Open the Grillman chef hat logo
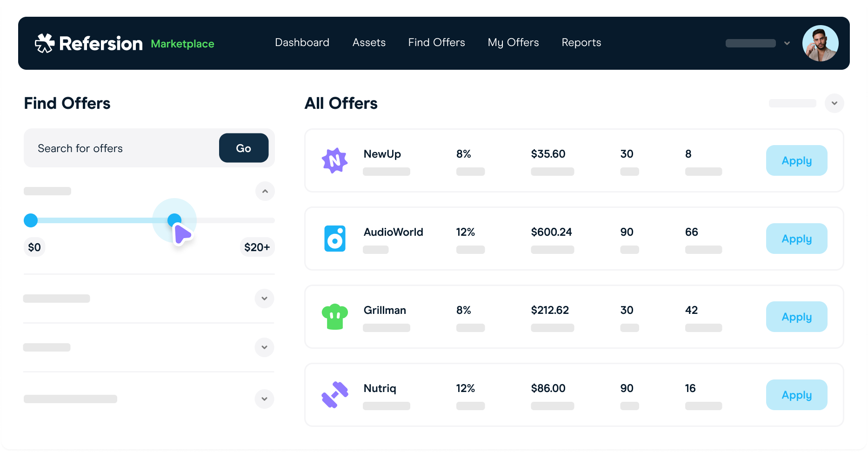The width and height of the screenshot is (868, 452). (335, 317)
